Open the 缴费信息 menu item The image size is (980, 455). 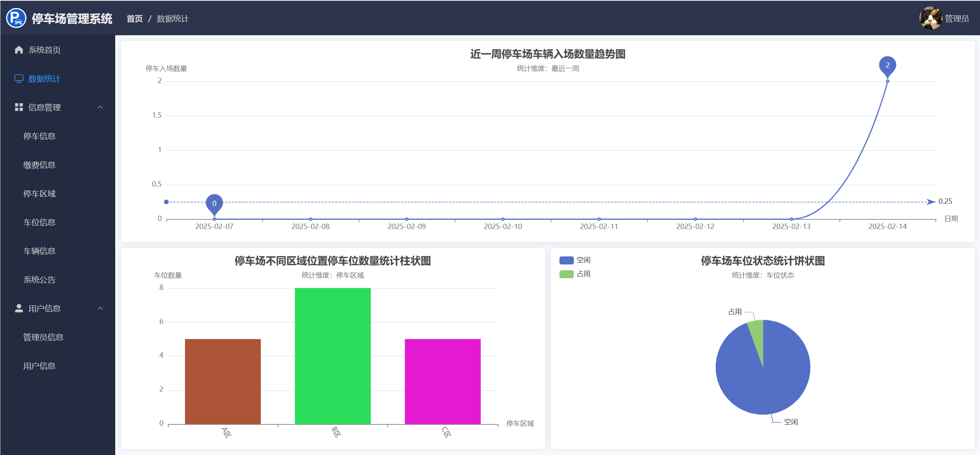[x=39, y=165]
